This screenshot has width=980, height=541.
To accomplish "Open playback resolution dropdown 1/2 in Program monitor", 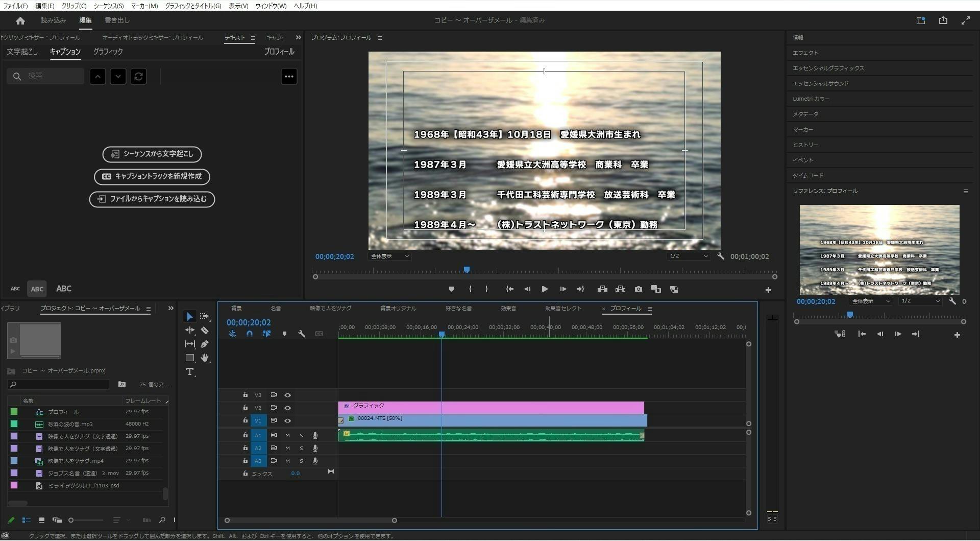I will (x=689, y=256).
